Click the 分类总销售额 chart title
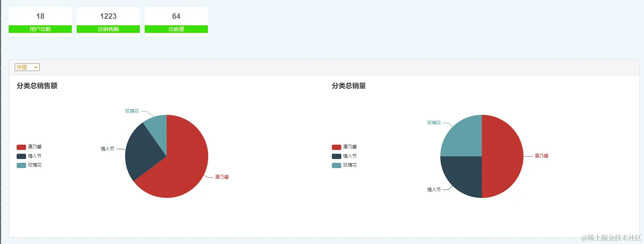This screenshot has height=244, width=644. pos(37,86)
